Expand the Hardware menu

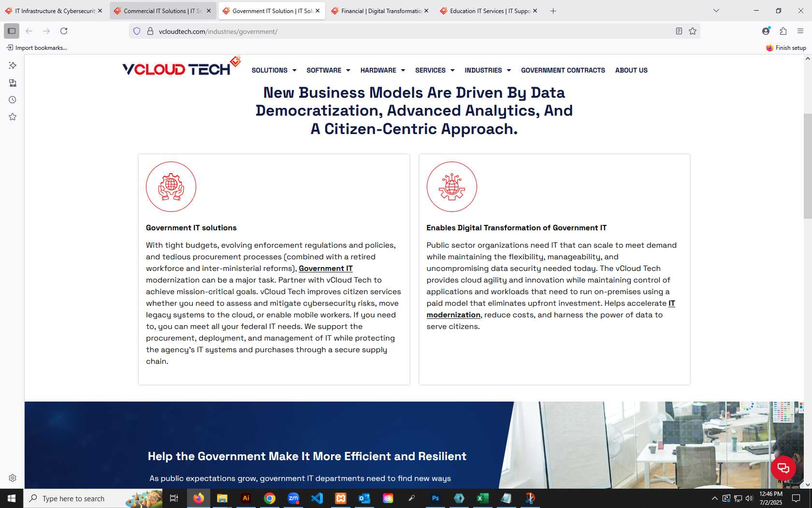pyautogui.click(x=383, y=70)
